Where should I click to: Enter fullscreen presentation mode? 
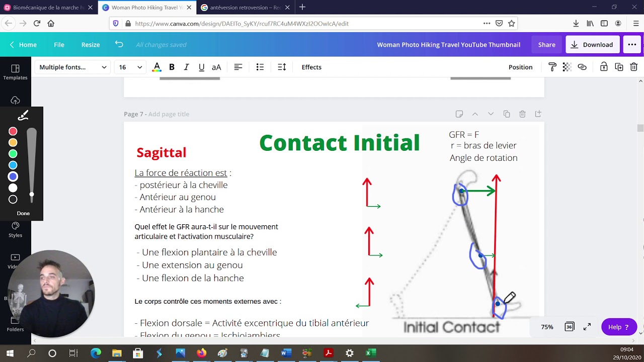[587, 327]
